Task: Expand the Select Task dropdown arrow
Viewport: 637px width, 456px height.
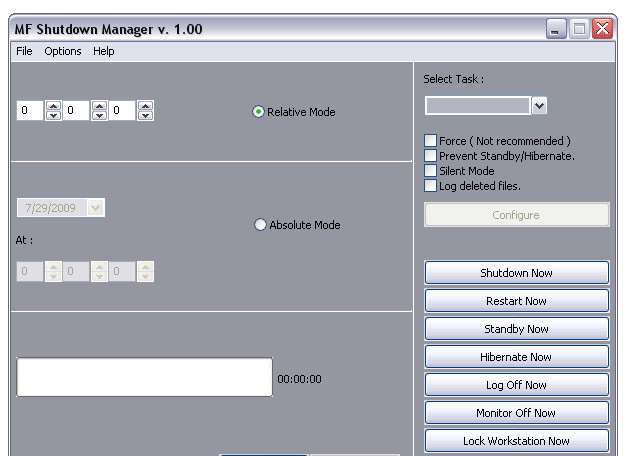Action: pyautogui.click(x=540, y=106)
